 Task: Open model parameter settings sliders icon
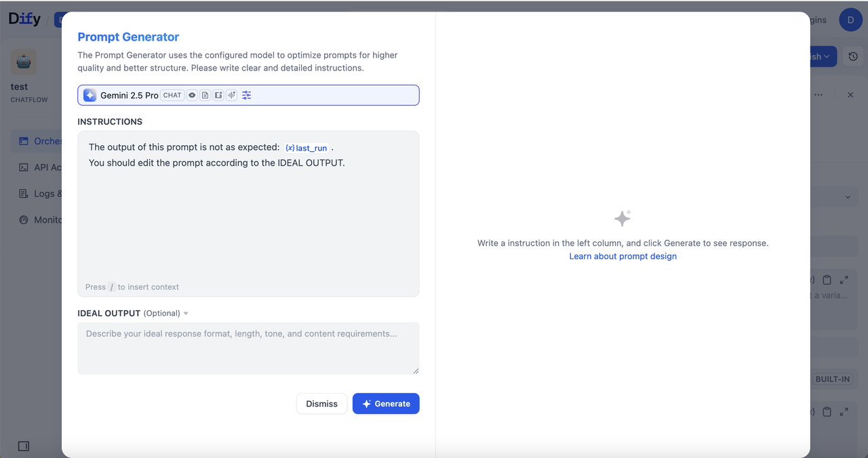246,96
